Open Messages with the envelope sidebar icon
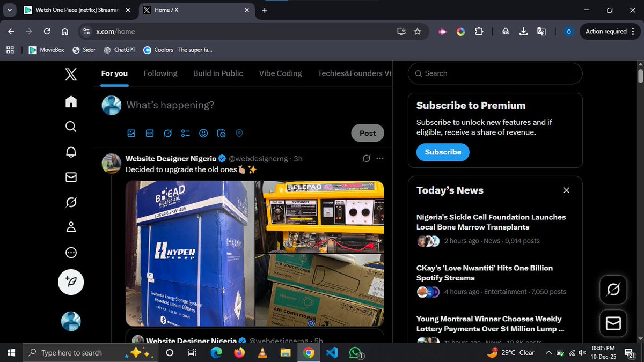This screenshot has width=644, height=362. 71,177
